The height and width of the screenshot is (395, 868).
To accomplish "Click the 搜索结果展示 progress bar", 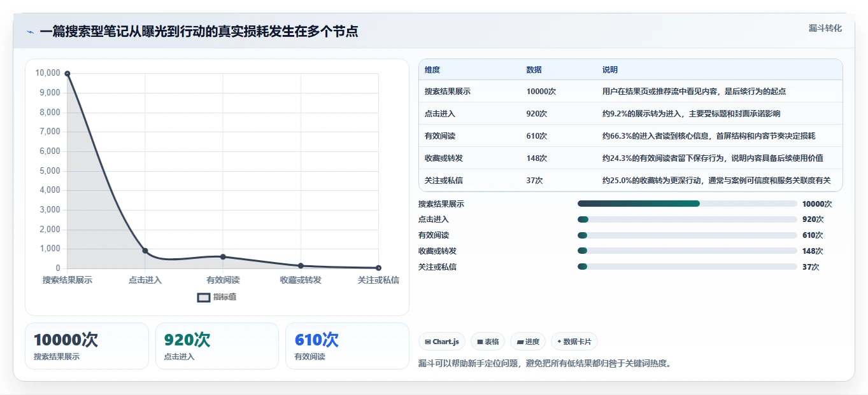I will point(687,204).
